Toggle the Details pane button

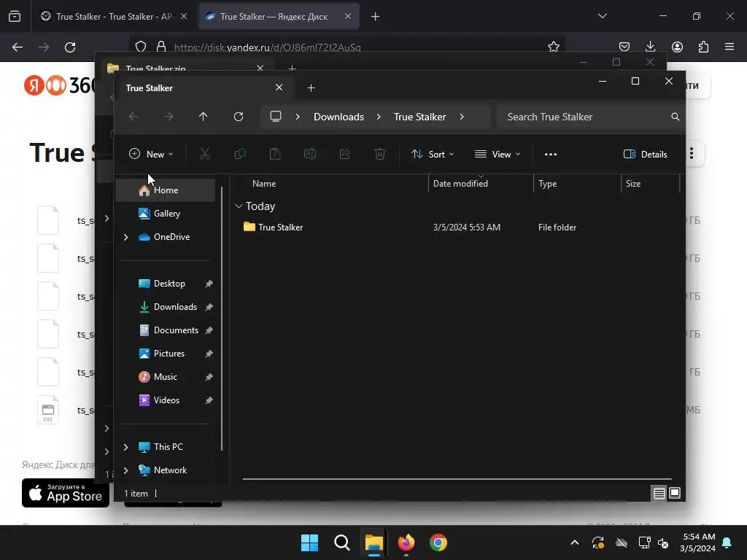click(646, 155)
